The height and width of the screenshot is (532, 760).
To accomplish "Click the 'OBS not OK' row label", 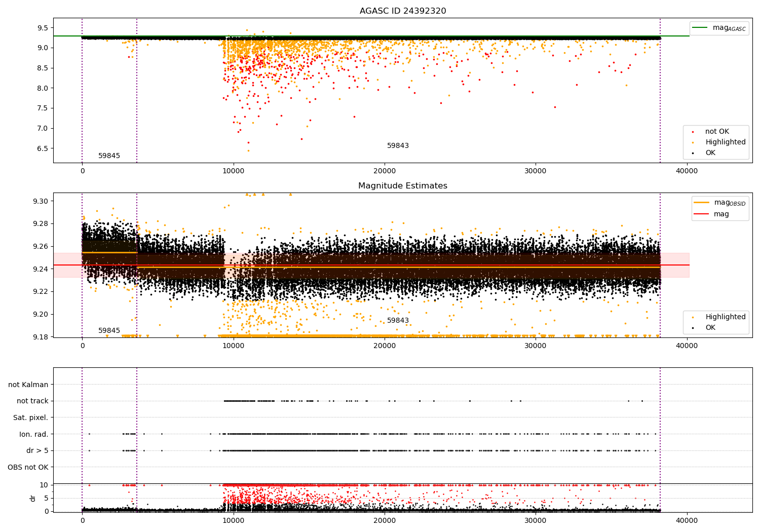I will click(28, 467).
